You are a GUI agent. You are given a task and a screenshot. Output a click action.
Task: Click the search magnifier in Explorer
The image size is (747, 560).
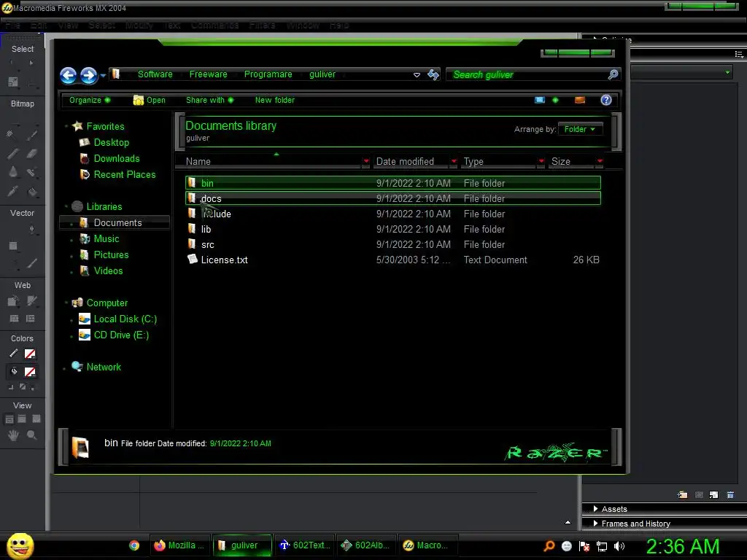point(613,74)
